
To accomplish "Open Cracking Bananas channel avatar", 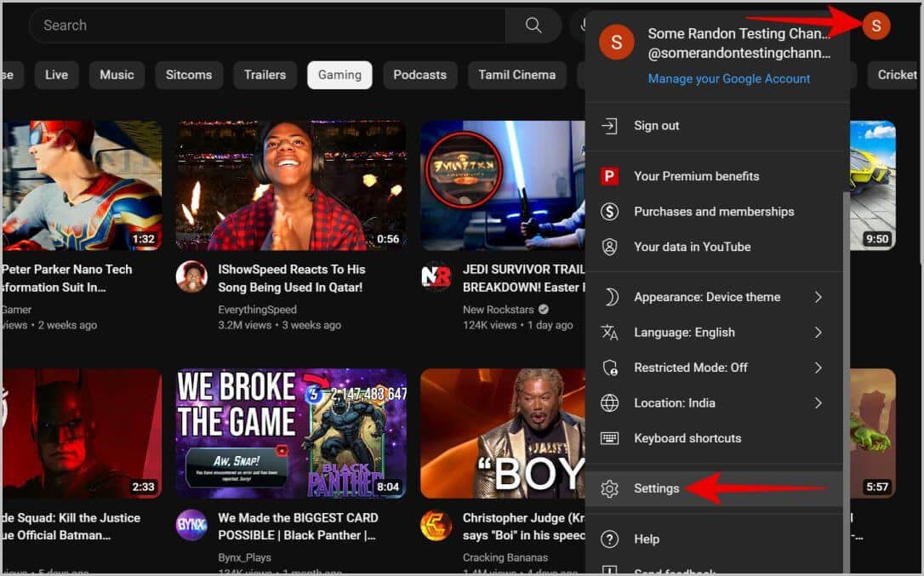I will click(x=436, y=525).
